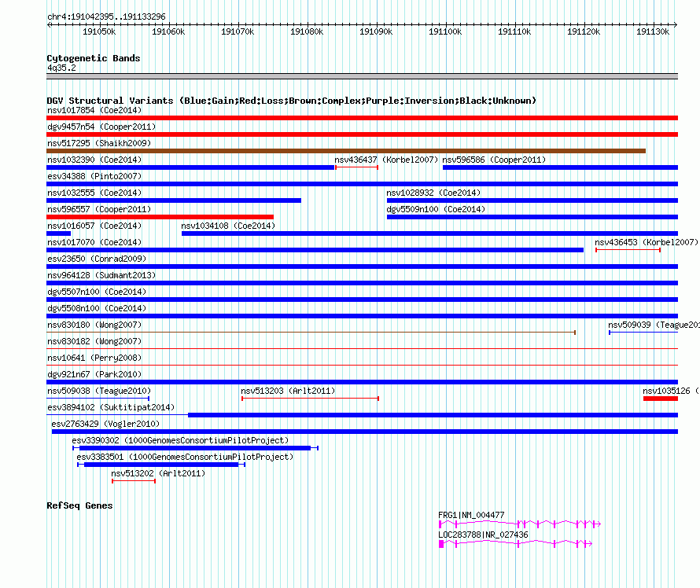Open dgv5509n100 (Coe2014) variant label
Screen dimensions: 700x588
click(x=436, y=209)
